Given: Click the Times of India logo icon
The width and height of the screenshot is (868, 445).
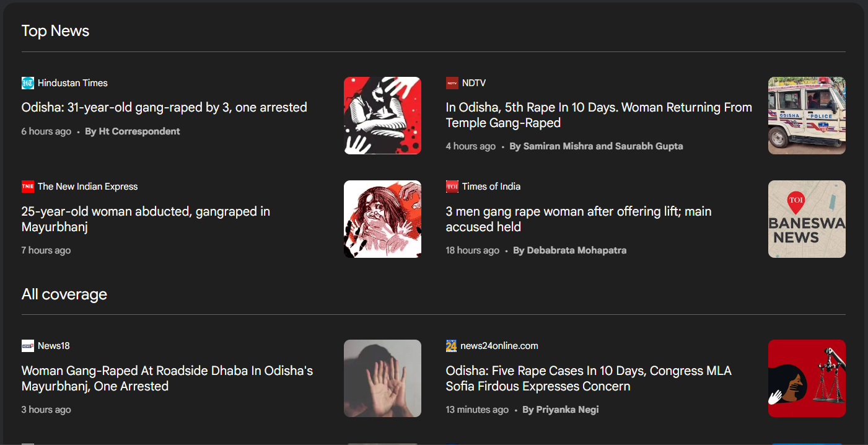Looking at the screenshot, I should [452, 187].
